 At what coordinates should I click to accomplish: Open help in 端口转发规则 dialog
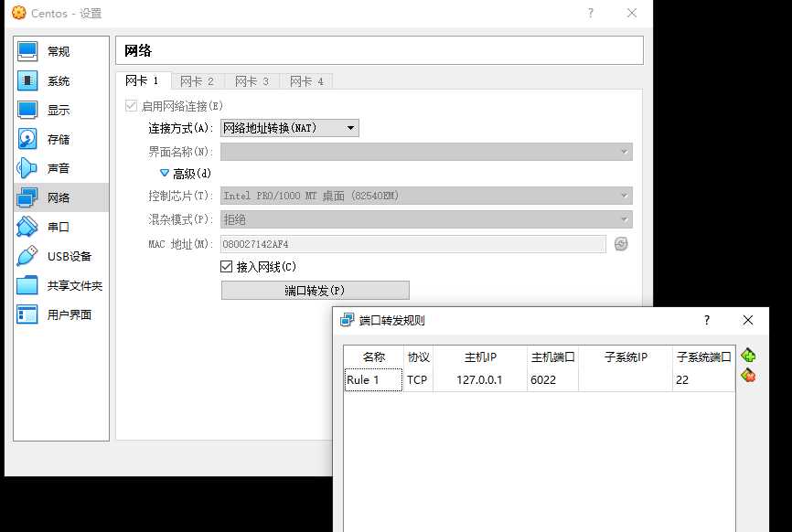click(x=707, y=320)
